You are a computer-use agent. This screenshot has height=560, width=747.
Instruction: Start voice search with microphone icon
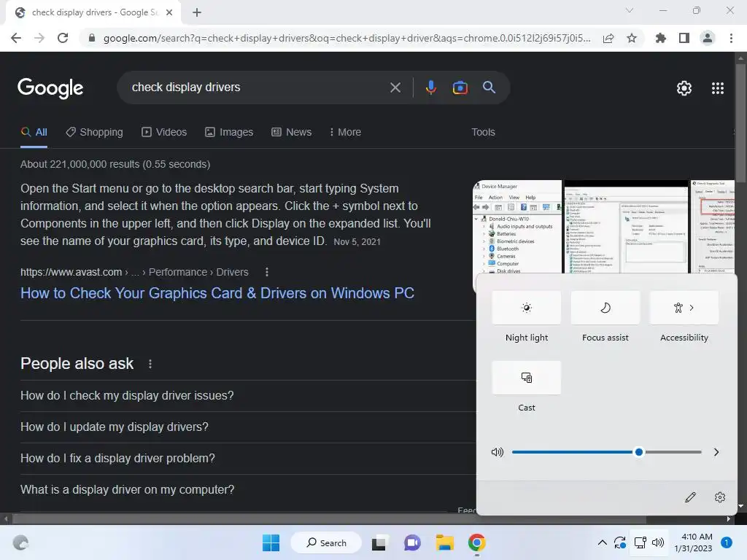pyautogui.click(x=430, y=87)
